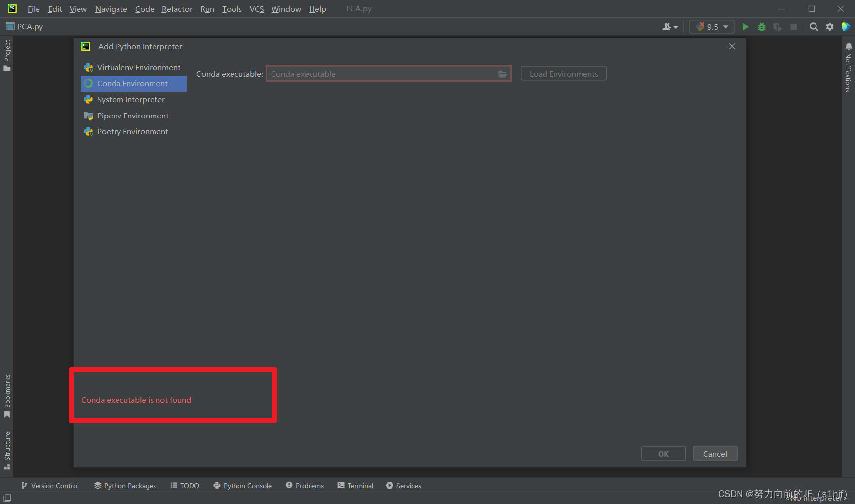The height and width of the screenshot is (504, 855).
Task: Open the Navigate menu
Action: (x=111, y=9)
